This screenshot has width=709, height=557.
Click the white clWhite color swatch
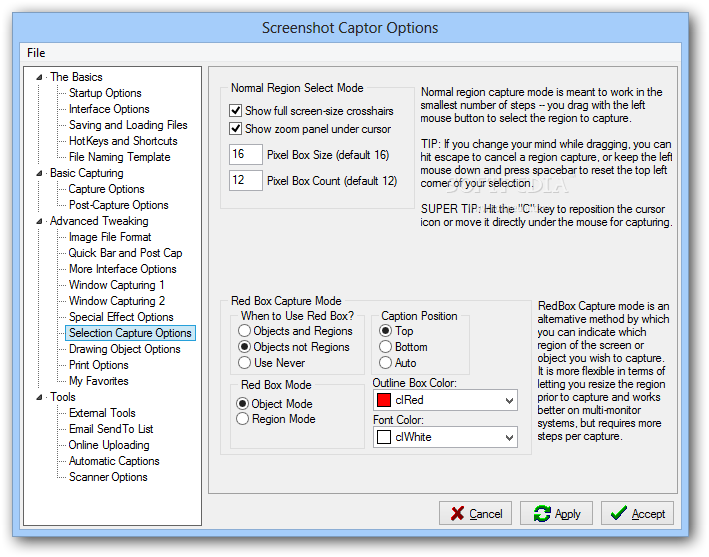pos(383,437)
